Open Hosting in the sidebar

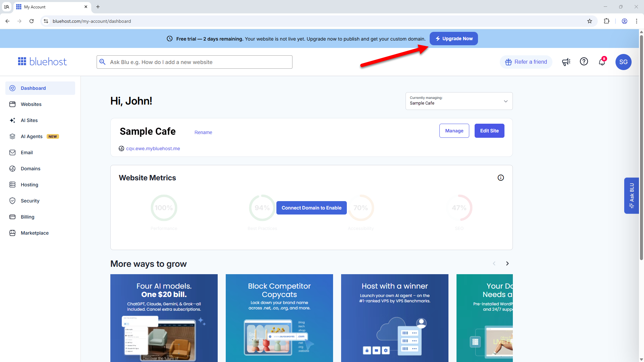40,185
